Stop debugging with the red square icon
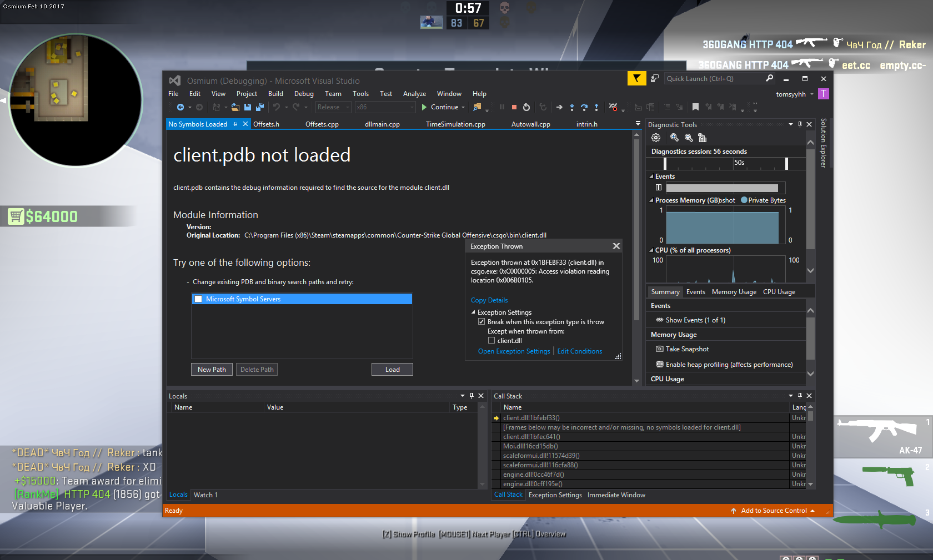933x560 pixels. point(514,107)
